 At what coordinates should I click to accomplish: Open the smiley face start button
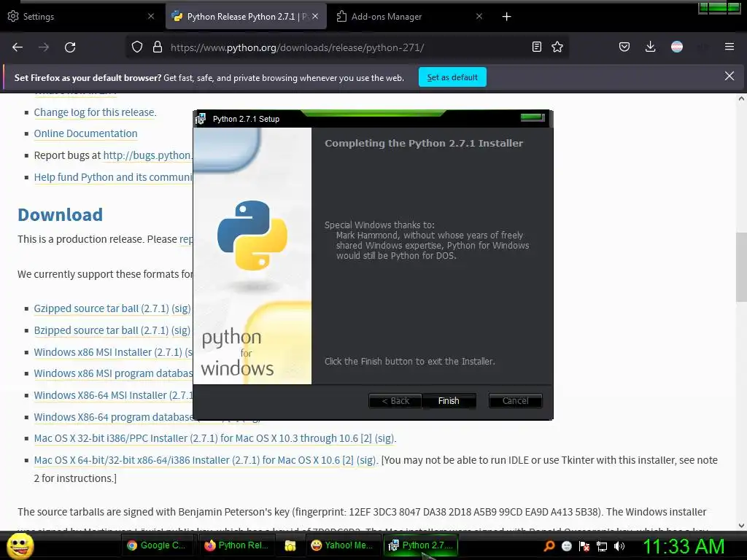pos(20,546)
